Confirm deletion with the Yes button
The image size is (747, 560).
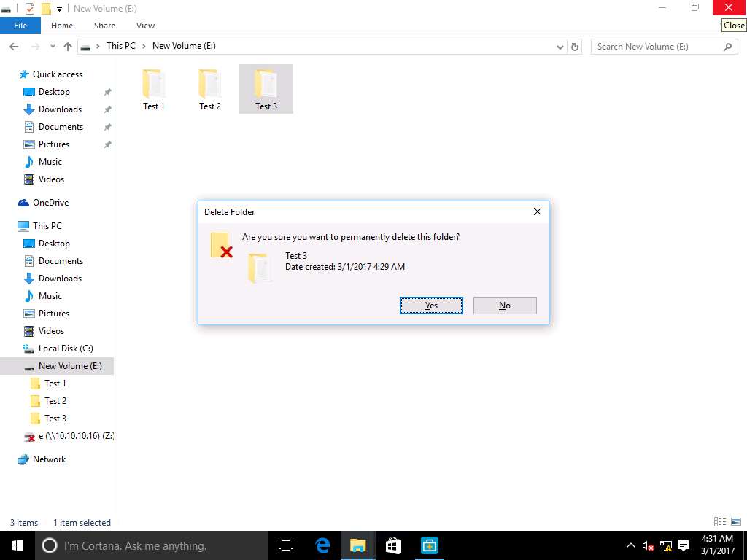point(431,306)
